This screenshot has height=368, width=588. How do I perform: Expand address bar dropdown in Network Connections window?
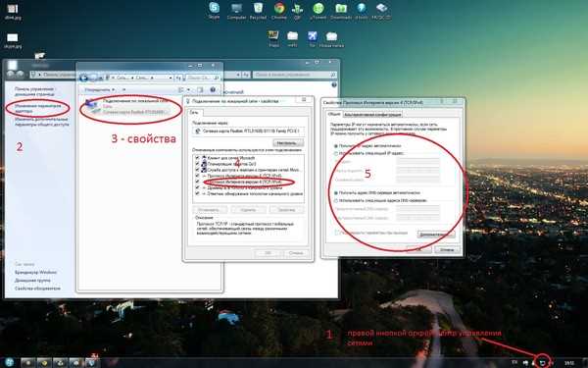coord(171,78)
